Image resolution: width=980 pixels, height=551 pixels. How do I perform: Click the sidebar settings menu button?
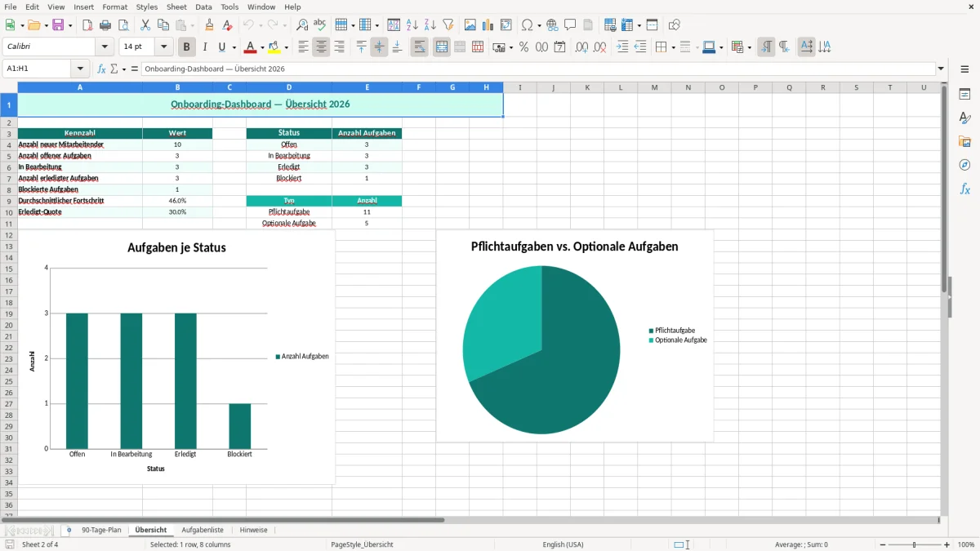click(964, 69)
